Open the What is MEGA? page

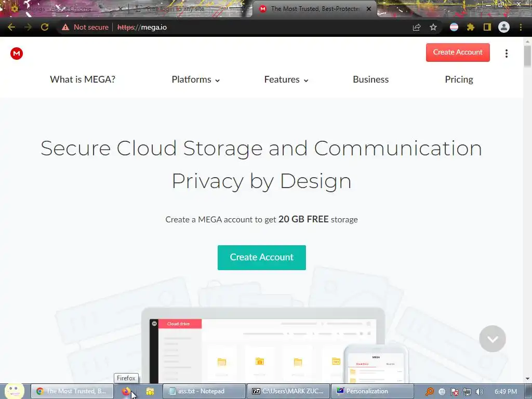tap(83, 79)
